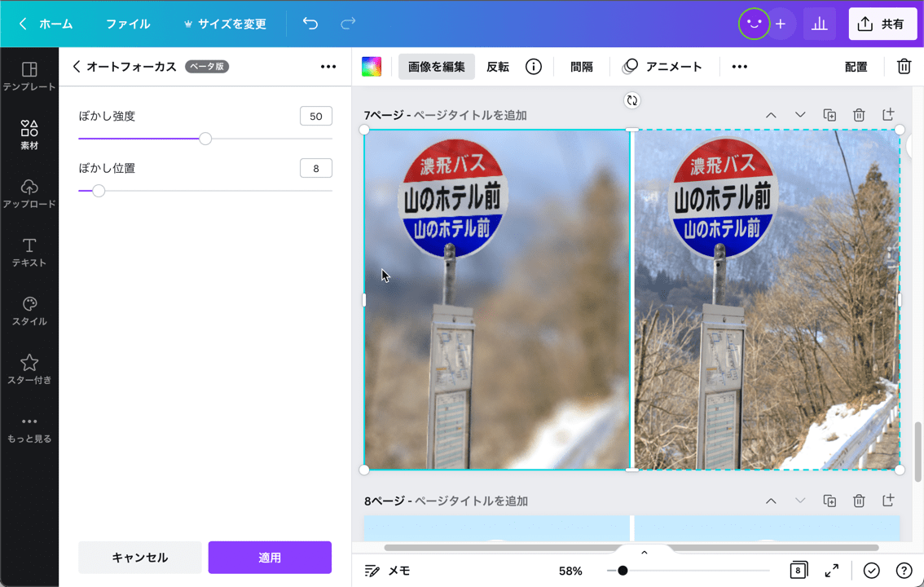Click キャンセル to cancel autofocus
The image size is (924, 587).
(139, 557)
